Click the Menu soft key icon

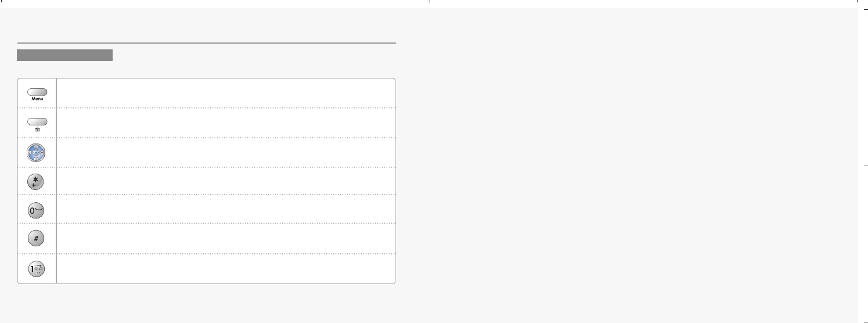[x=37, y=92]
